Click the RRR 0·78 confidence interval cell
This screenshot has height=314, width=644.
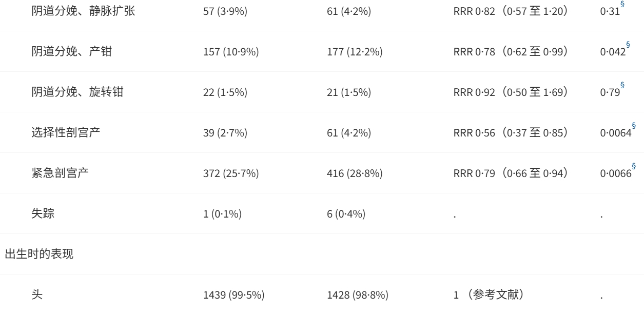click(x=510, y=52)
